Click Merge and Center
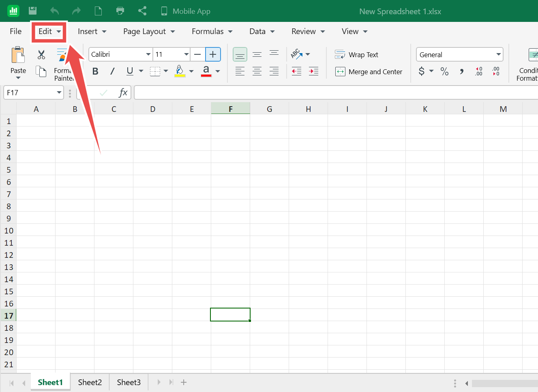 coord(369,72)
